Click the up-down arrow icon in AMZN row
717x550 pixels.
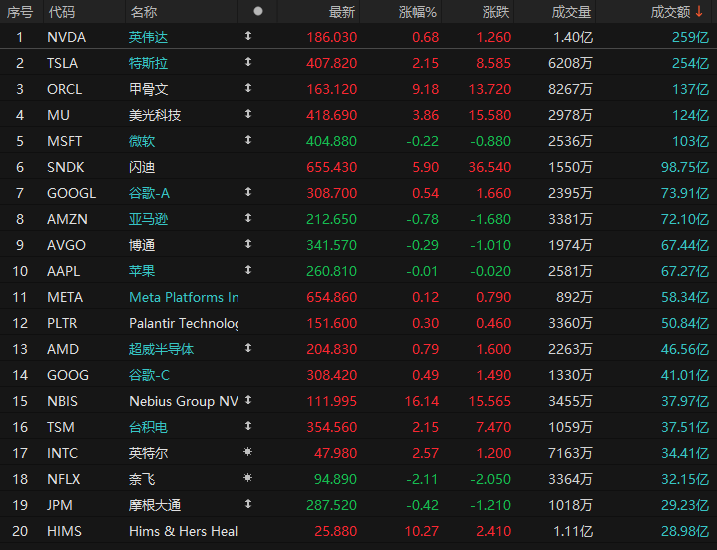(248, 218)
